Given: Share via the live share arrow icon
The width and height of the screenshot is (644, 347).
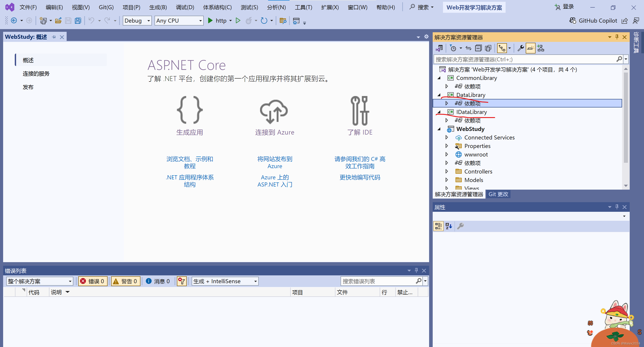Looking at the screenshot, I should (625, 21).
